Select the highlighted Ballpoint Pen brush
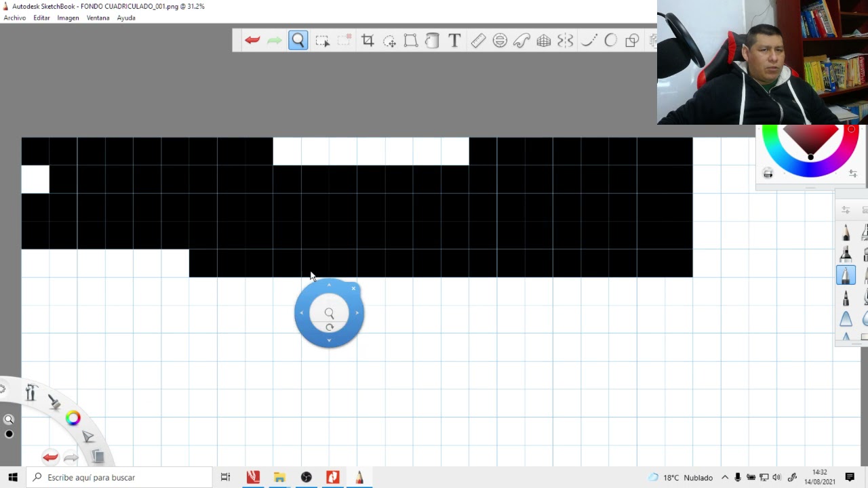 click(846, 275)
